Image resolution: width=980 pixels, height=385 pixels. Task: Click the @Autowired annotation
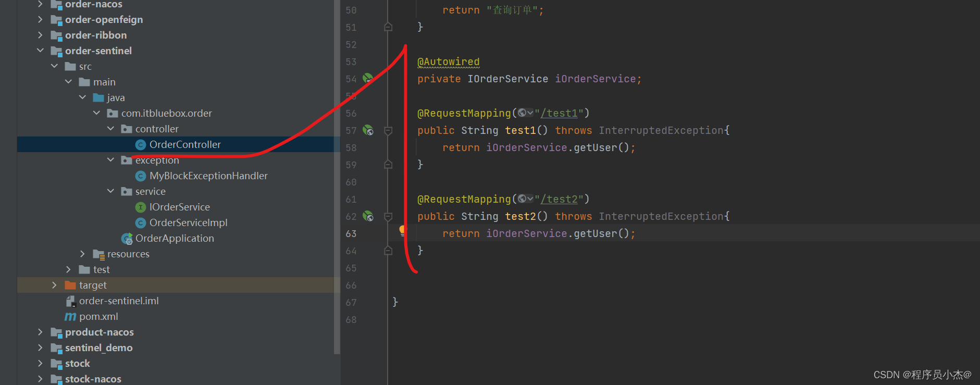[x=448, y=61]
